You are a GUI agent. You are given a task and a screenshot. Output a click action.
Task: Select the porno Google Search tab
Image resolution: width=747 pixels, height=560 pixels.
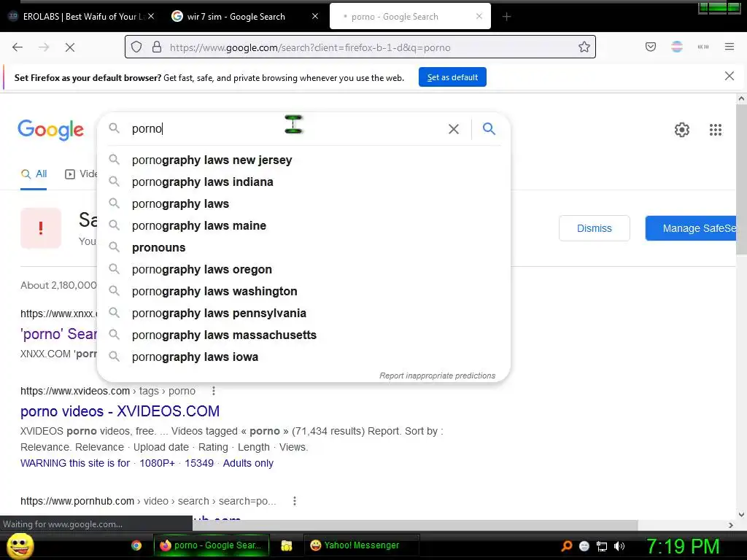click(410, 17)
